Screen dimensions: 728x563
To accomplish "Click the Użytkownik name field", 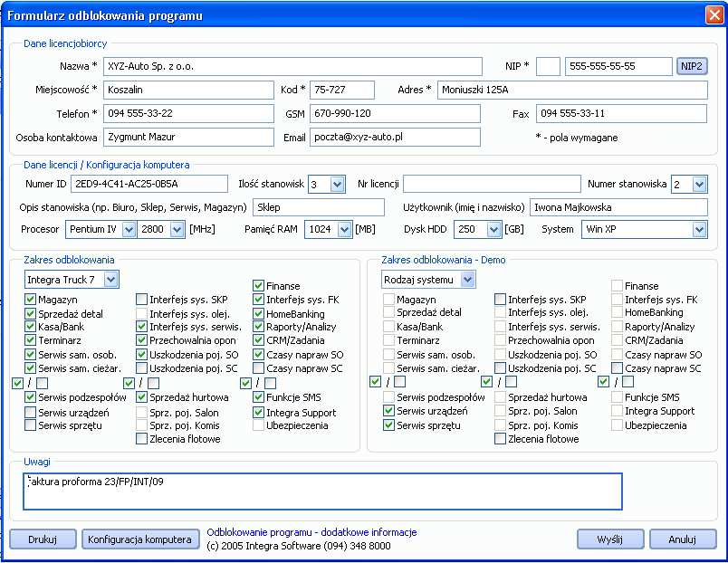I will [619, 207].
